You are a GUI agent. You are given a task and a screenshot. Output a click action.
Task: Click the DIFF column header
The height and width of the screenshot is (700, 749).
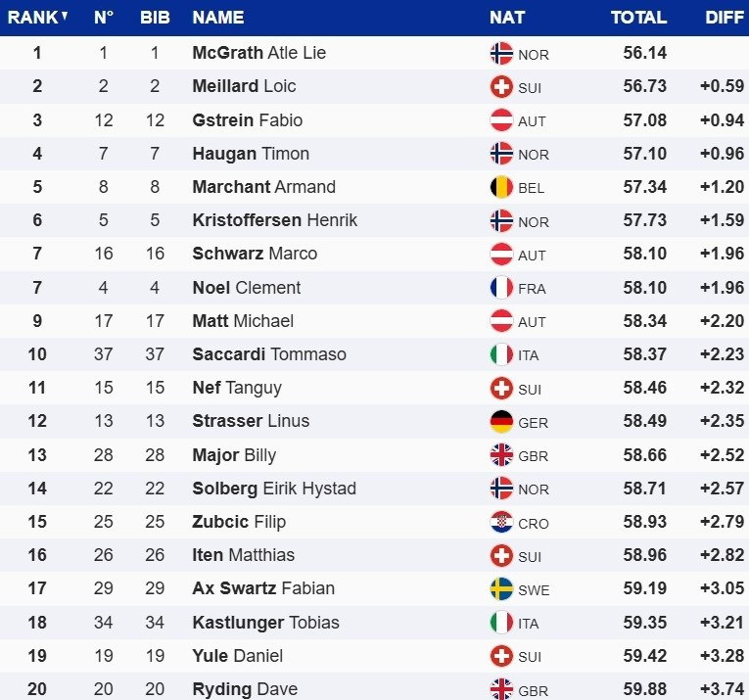[725, 18]
